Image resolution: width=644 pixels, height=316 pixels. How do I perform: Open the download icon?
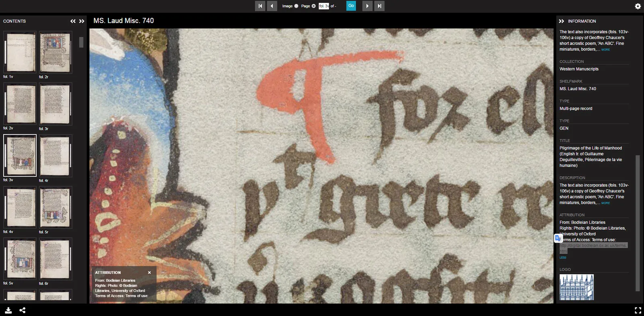coord(8,310)
